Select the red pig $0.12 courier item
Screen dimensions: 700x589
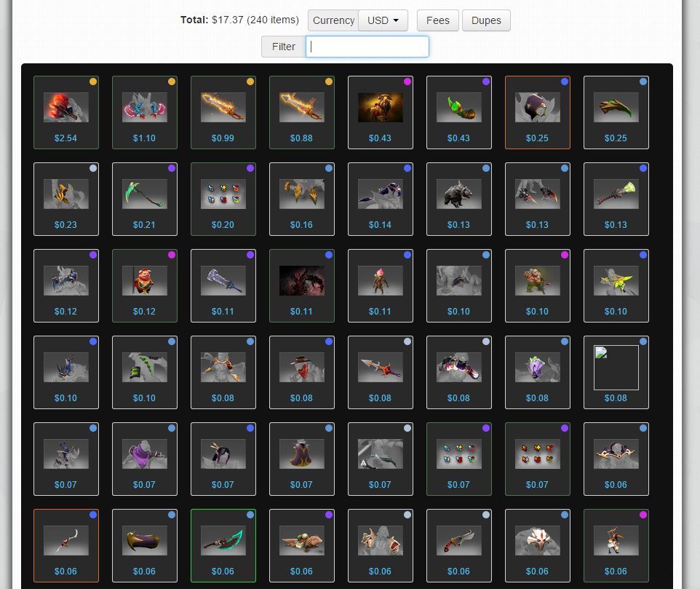click(145, 286)
